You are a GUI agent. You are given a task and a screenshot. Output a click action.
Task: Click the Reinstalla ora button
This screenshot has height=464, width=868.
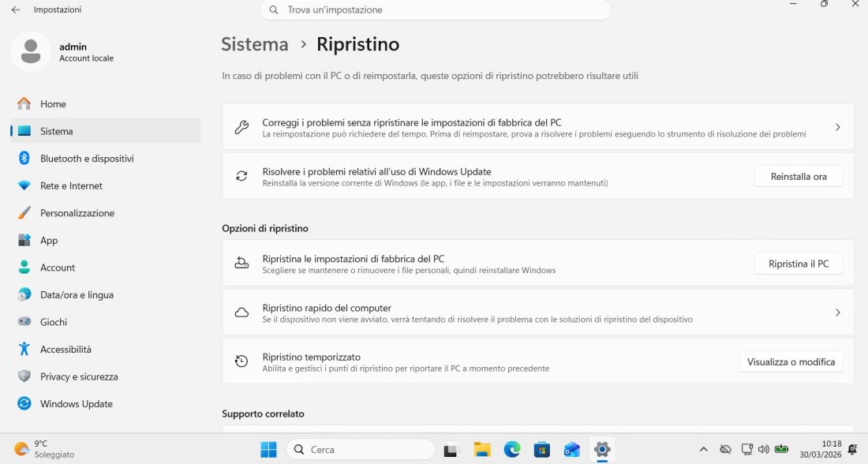pos(798,176)
